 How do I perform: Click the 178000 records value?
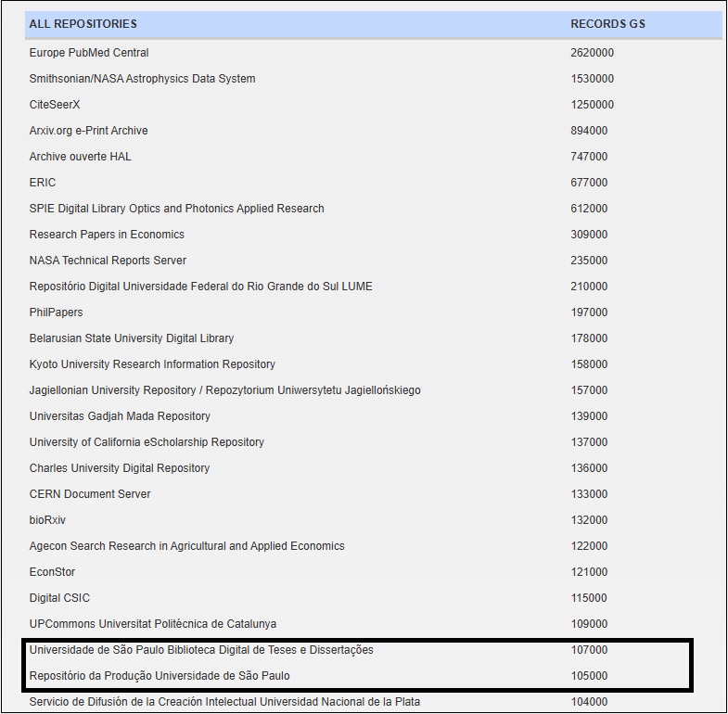pyautogui.click(x=589, y=338)
